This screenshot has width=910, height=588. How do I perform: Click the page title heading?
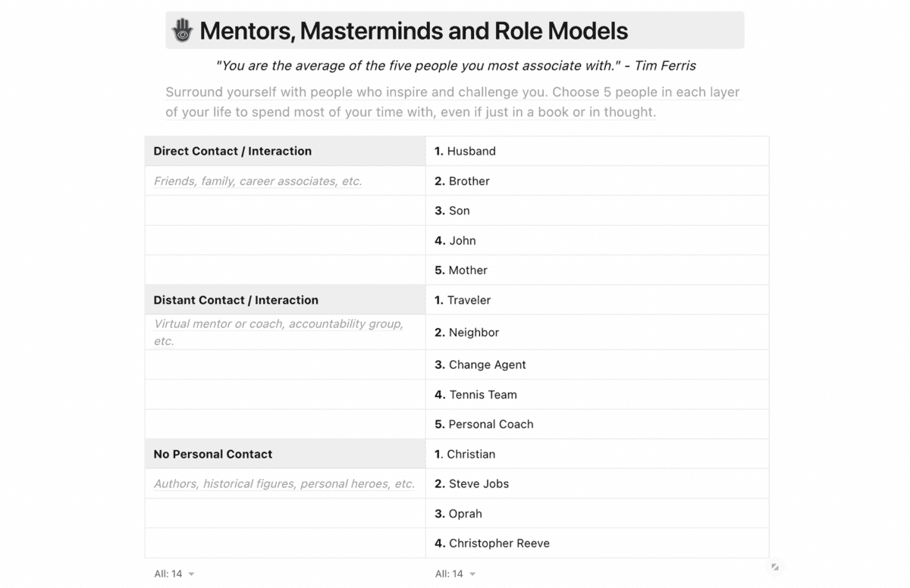point(414,31)
